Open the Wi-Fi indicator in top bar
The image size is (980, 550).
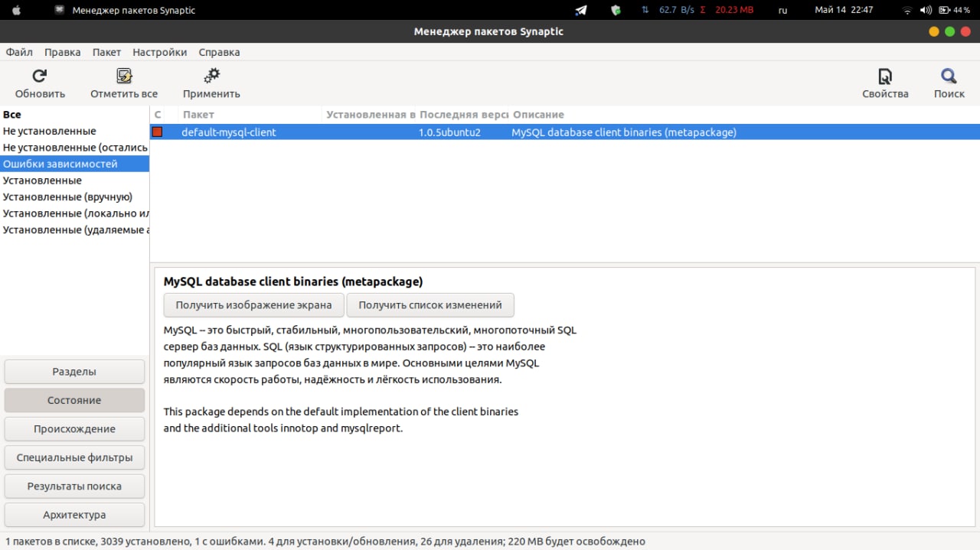coord(907,10)
